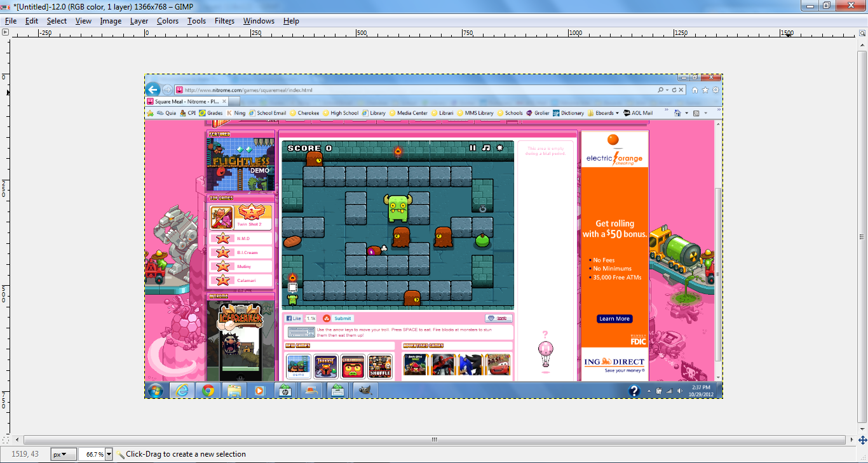This screenshot has height=463, width=868.
Task: Click the 'Twin Shot 2' game entry in canvas
Action: [241, 217]
